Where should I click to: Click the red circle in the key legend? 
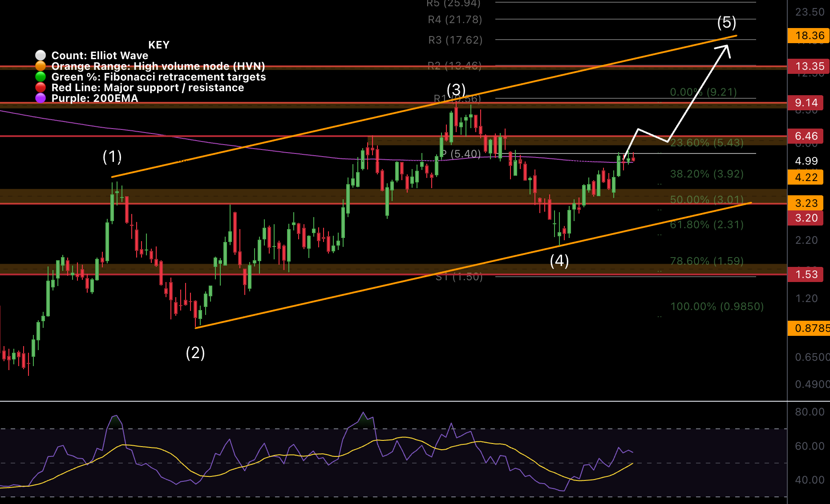point(40,87)
